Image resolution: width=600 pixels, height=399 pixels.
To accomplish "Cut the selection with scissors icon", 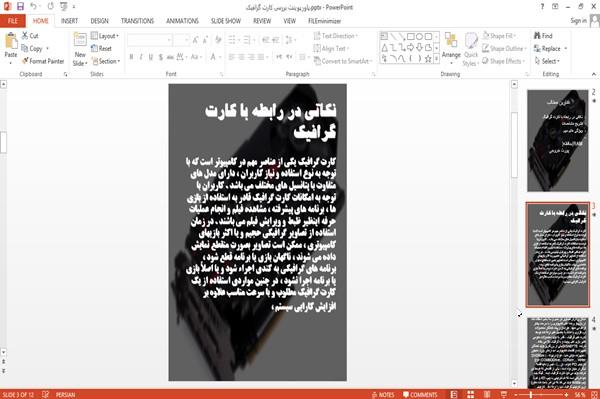I will tap(30, 36).
